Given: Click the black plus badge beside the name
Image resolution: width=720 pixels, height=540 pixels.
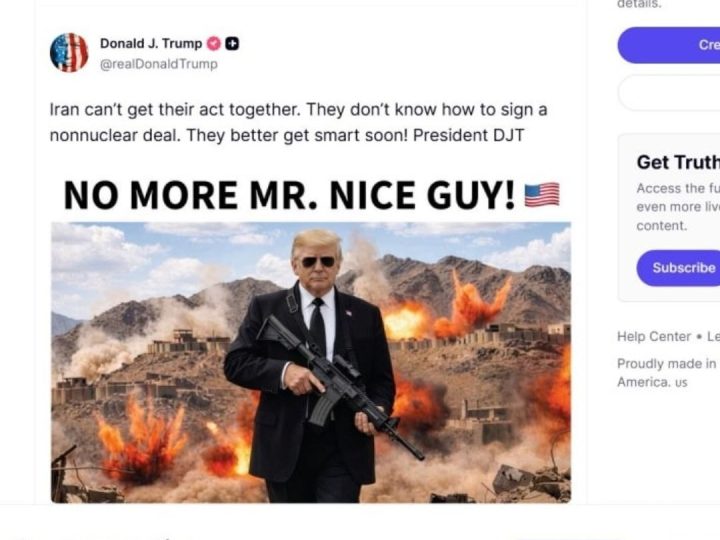Looking at the screenshot, I should click(232, 44).
